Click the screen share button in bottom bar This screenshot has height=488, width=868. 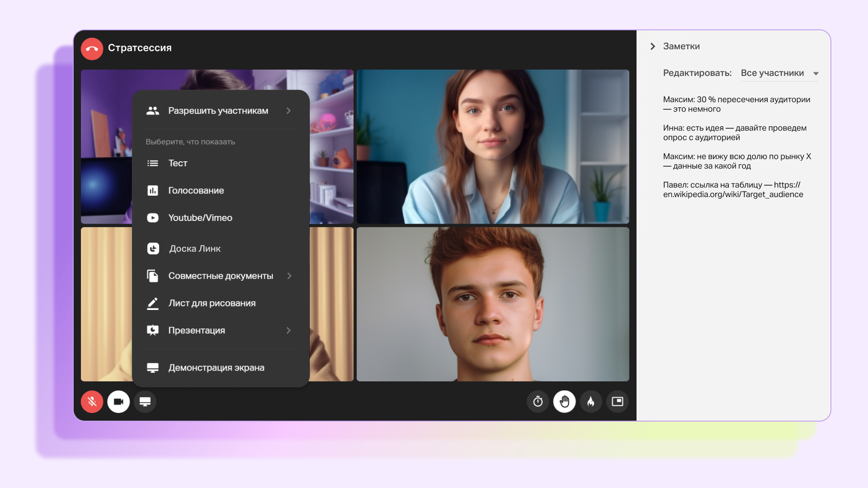pyautogui.click(x=145, y=401)
